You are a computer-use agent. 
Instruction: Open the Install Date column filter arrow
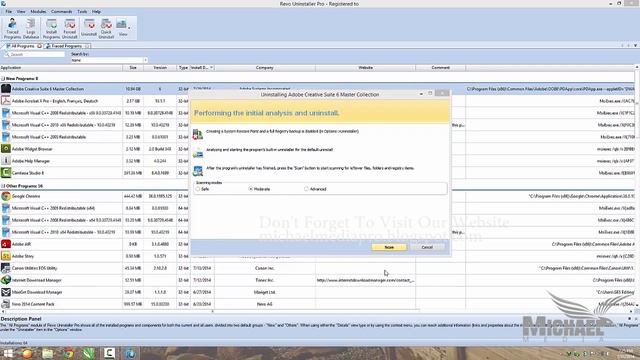[x=211, y=67]
